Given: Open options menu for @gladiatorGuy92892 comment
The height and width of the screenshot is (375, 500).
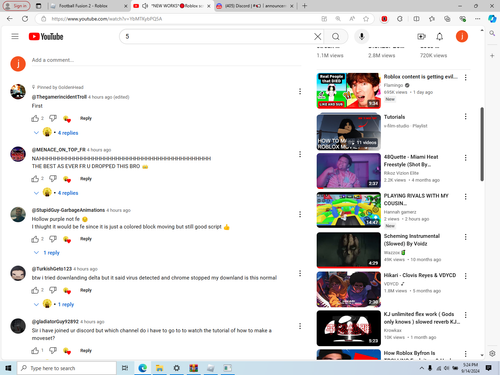Looking at the screenshot, I should (x=300, y=326).
